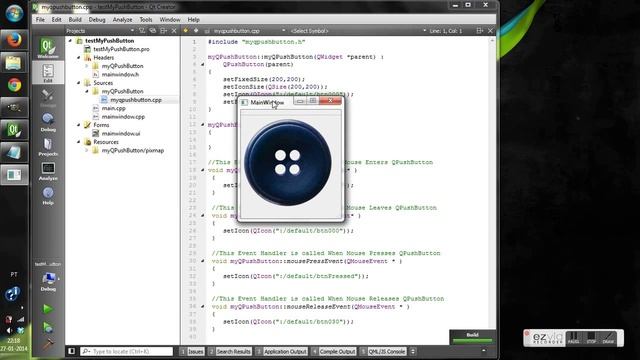Open the Help mode
Image resolution: width=640 pixels, height=360 pixels.
(x=48, y=196)
